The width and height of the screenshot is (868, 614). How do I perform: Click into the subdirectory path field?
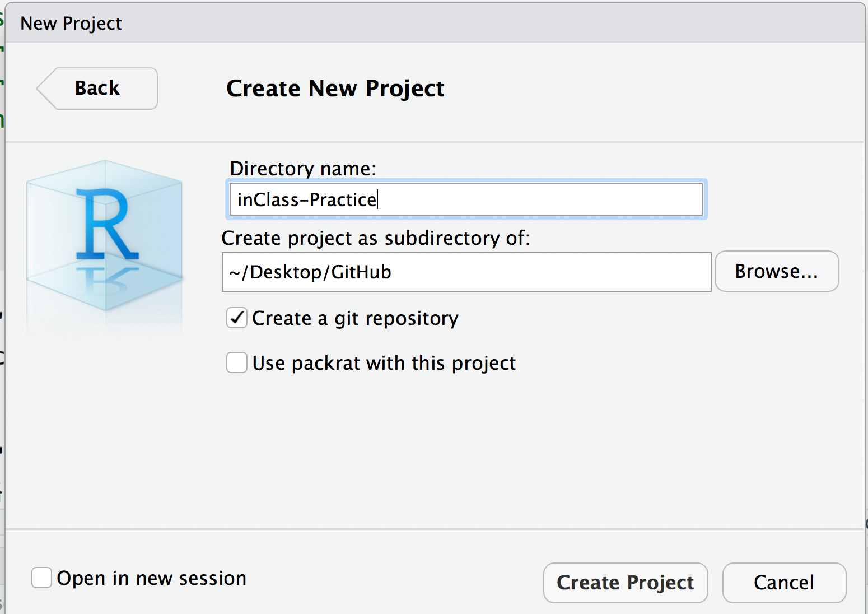[x=466, y=272]
